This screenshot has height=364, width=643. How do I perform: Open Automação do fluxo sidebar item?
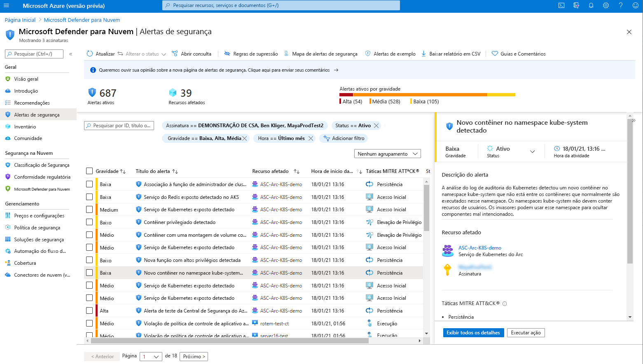[40, 251]
